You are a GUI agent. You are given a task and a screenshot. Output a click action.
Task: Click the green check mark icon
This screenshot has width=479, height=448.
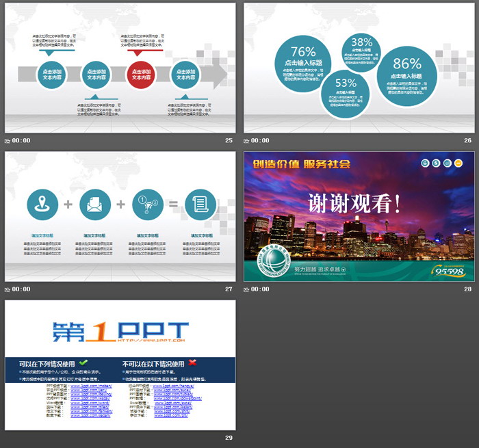pyautogui.click(x=83, y=362)
